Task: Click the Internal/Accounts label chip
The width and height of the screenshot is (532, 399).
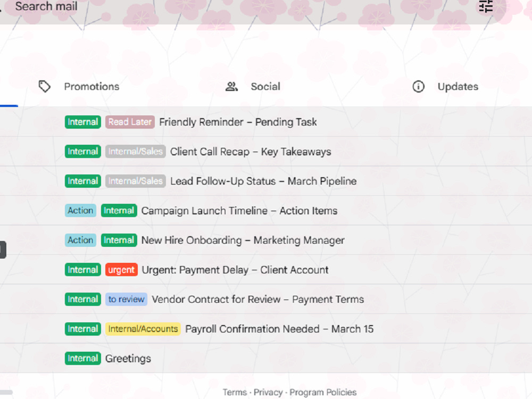Action: click(x=143, y=329)
